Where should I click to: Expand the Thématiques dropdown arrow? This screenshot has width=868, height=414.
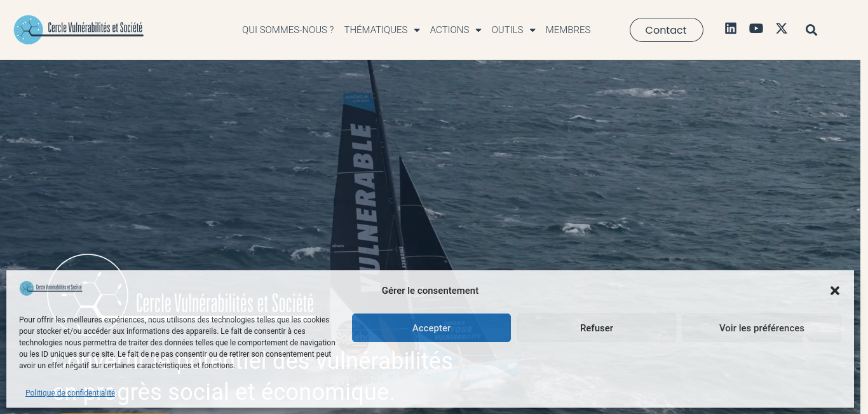(x=417, y=30)
